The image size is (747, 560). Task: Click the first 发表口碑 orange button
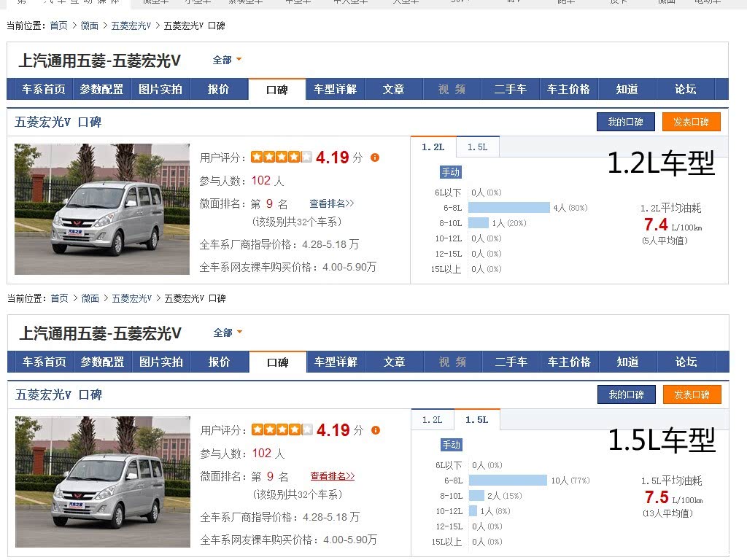pos(692,122)
